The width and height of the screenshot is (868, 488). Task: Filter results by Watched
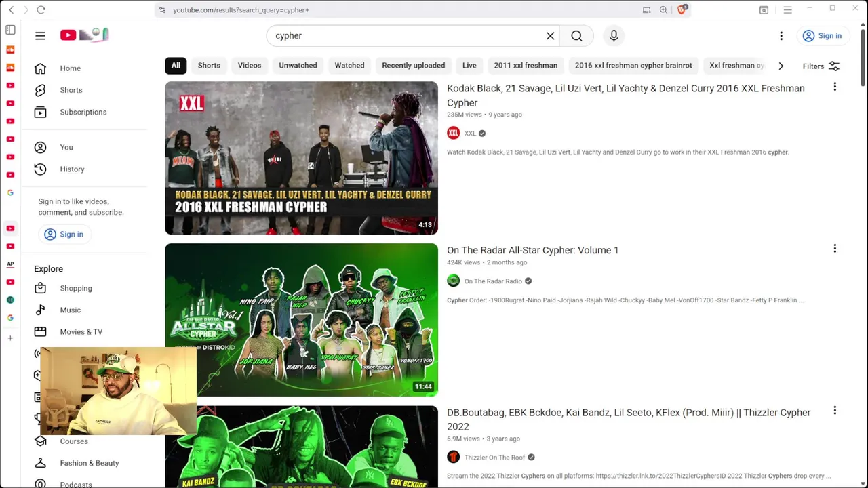(x=349, y=65)
